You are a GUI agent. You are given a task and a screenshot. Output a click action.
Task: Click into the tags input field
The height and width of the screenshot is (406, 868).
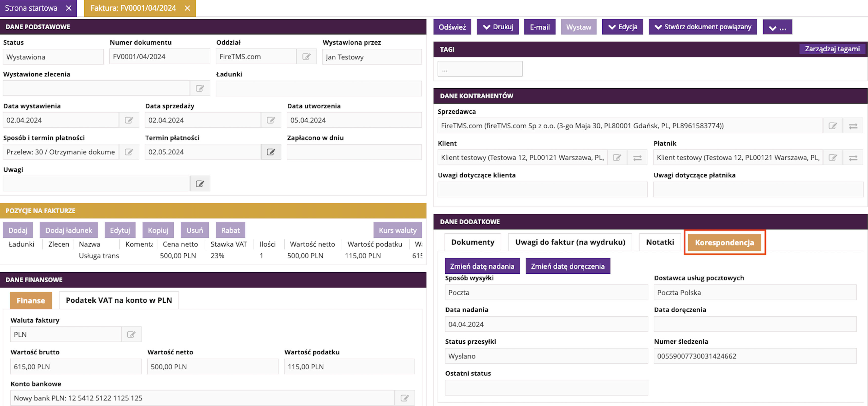click(x=480, y=69)
